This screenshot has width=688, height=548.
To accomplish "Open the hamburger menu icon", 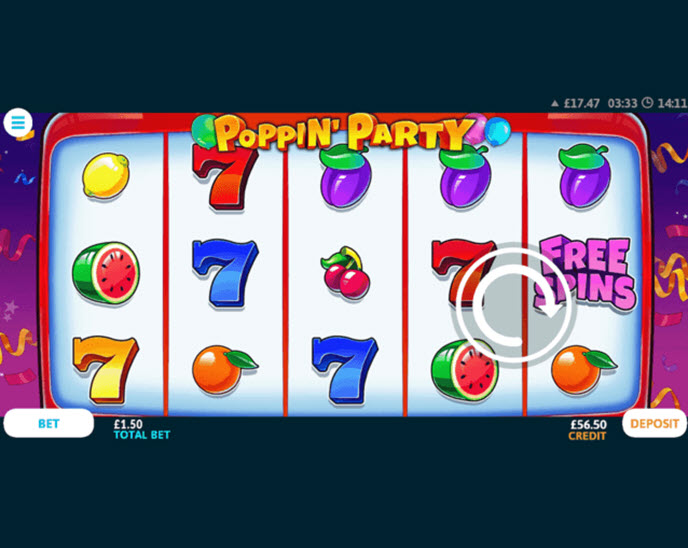I will (18, 122).
